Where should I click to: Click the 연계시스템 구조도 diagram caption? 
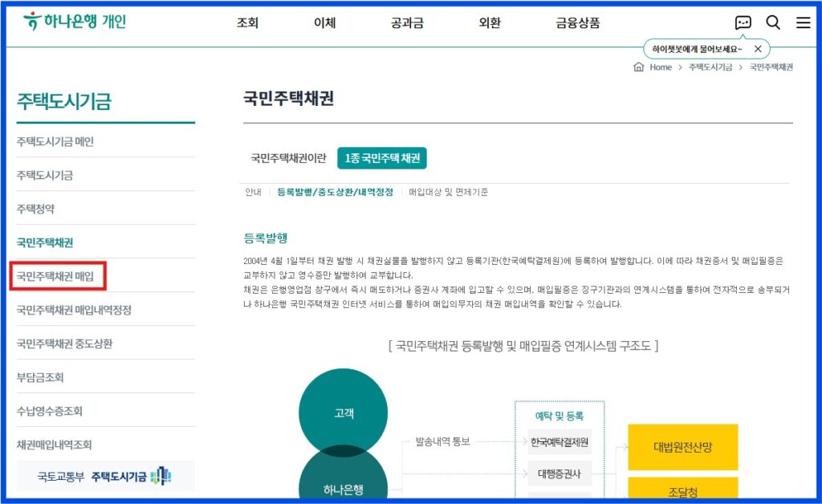pyautogui.click(x=523, y=346)
